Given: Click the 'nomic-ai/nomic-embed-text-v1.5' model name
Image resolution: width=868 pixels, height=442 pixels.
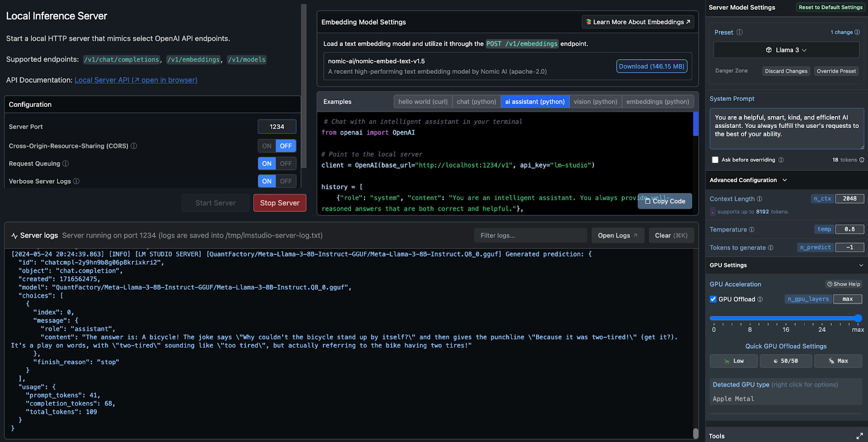Looking at the screenshot, I should coord(376,61).
